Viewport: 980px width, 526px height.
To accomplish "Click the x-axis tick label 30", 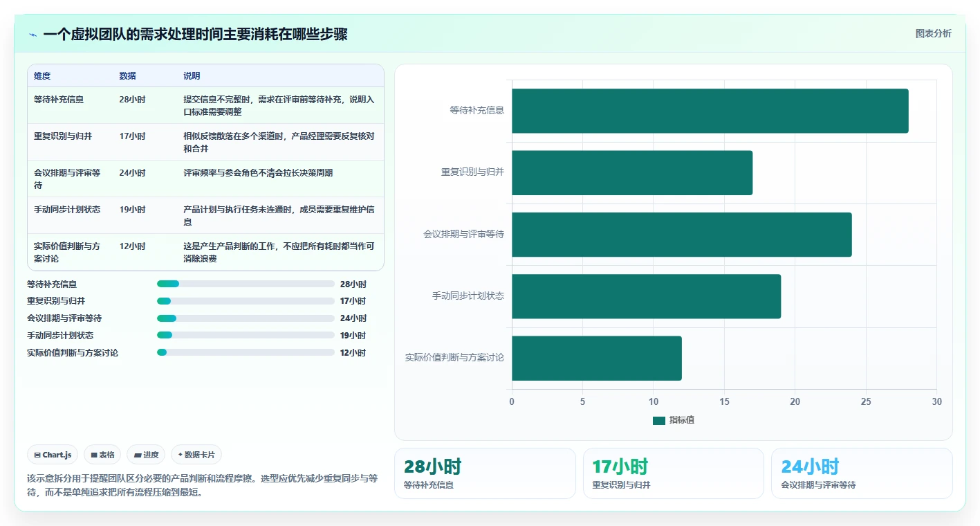I will pos(936,401).
